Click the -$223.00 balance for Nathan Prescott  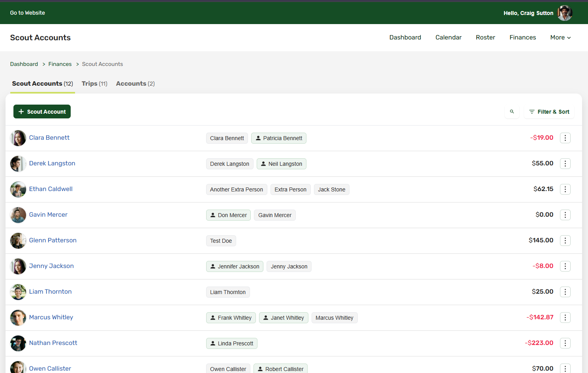[x=539, y=343]
